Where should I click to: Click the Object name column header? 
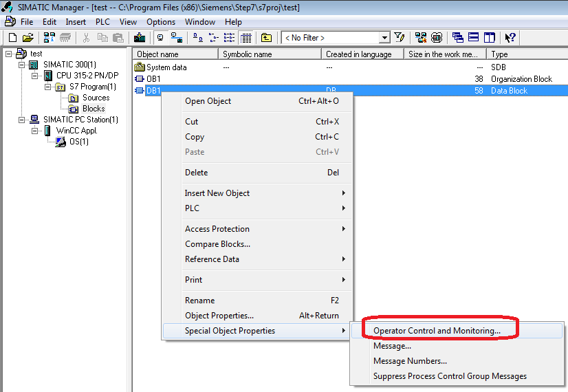click(x=175, y=54)
